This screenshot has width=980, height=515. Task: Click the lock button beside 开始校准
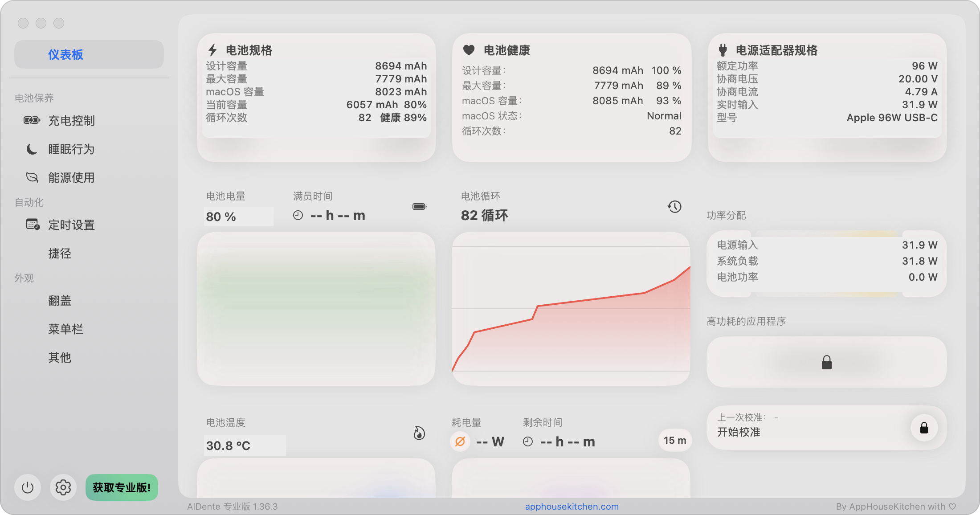click(x=924, y=428)
